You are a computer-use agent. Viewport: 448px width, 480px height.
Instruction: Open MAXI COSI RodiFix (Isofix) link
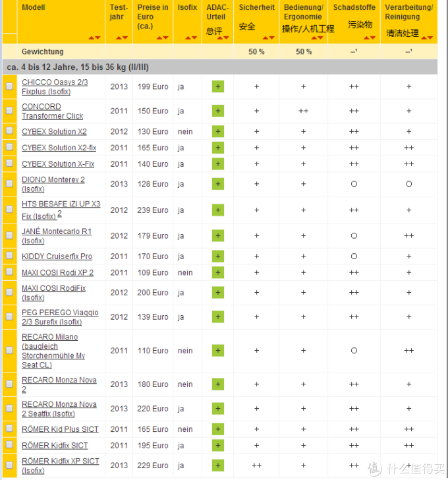point(54,293)
